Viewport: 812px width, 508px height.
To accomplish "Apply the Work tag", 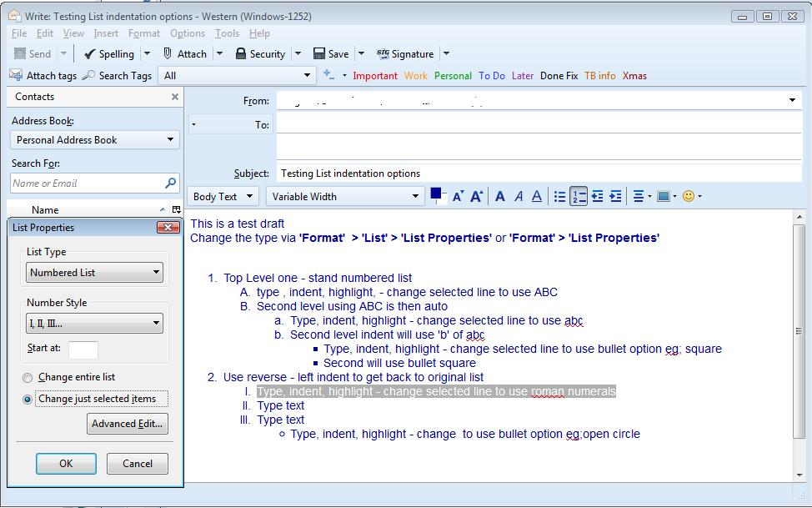I will click(415, 76).
